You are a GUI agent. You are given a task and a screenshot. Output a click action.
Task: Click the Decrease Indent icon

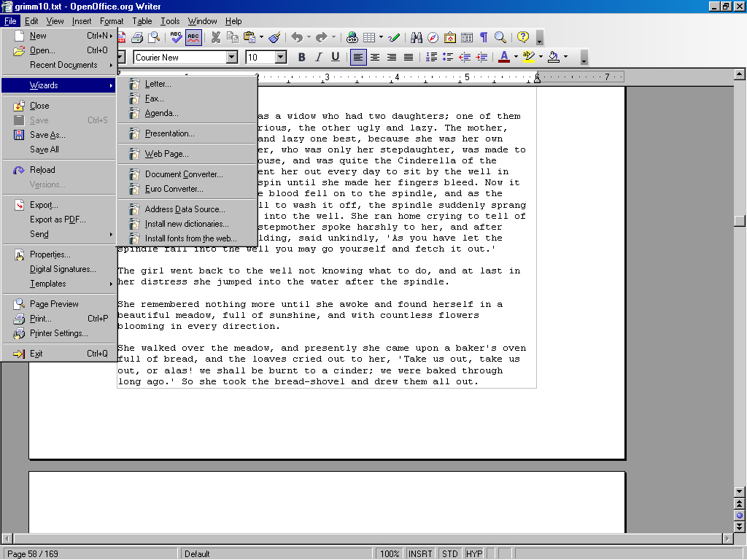(x=465, y=57)
